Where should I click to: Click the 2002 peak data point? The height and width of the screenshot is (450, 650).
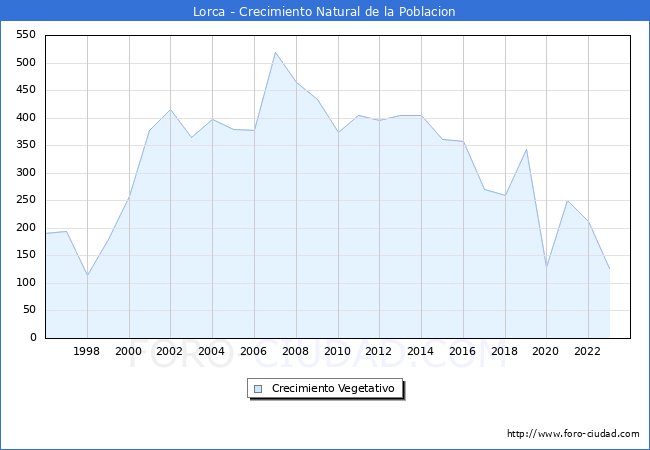170,110
